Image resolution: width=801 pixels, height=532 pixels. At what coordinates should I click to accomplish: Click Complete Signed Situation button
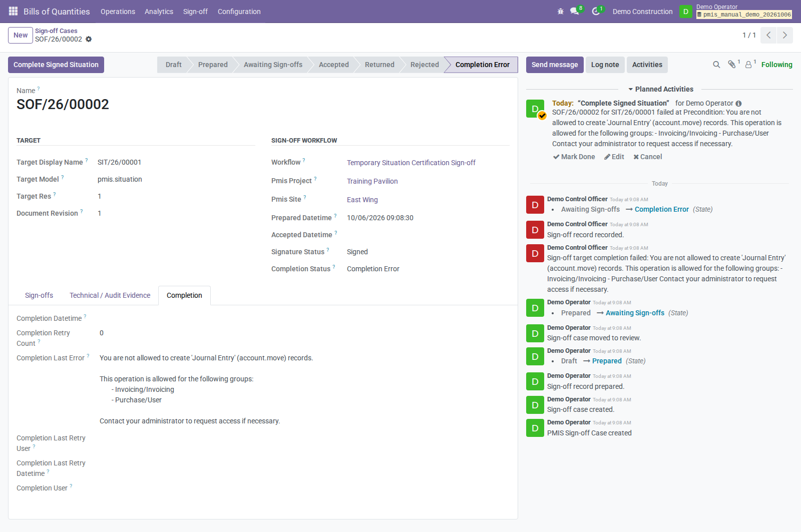(56, 65)
